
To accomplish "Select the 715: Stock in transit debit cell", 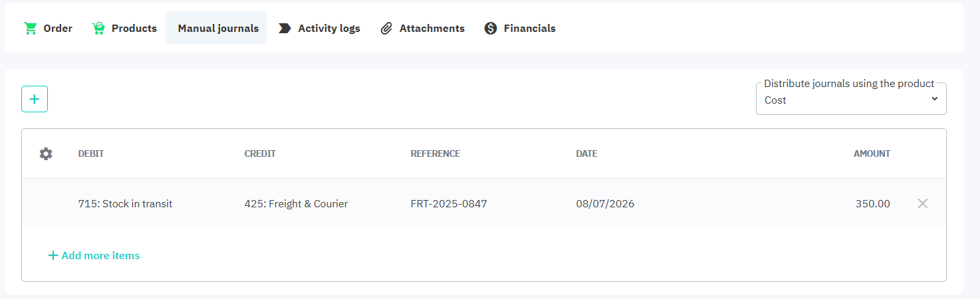I will click(x=125, y=204).
